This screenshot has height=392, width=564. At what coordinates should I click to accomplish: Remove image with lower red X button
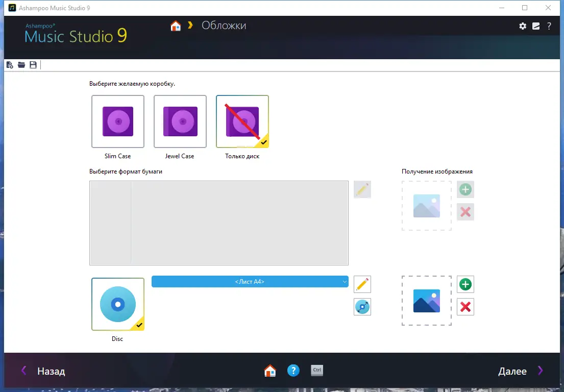(465, 307)
